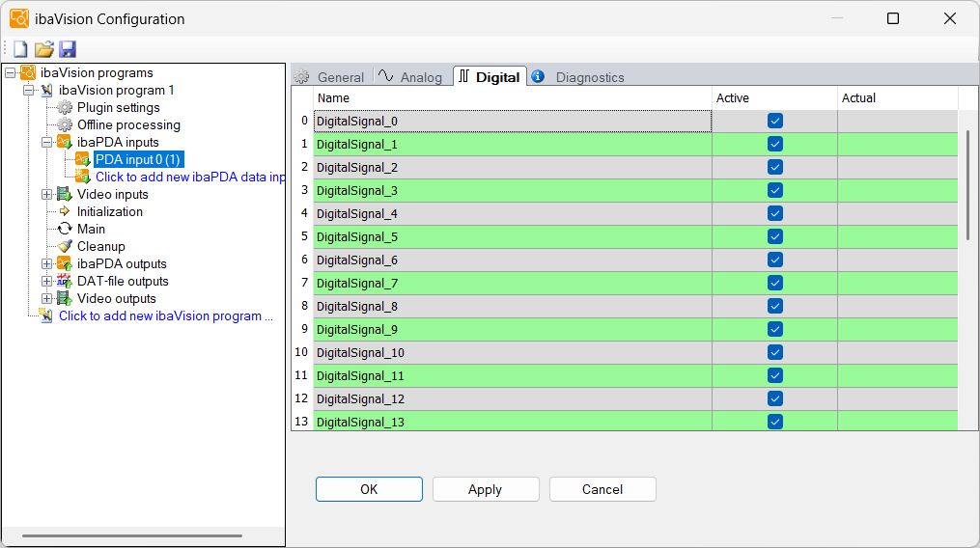The height and width of the screenshot is (548, 980).
Task: Uncheck Active for DigitalSignal_13
Action: point(775,422)
